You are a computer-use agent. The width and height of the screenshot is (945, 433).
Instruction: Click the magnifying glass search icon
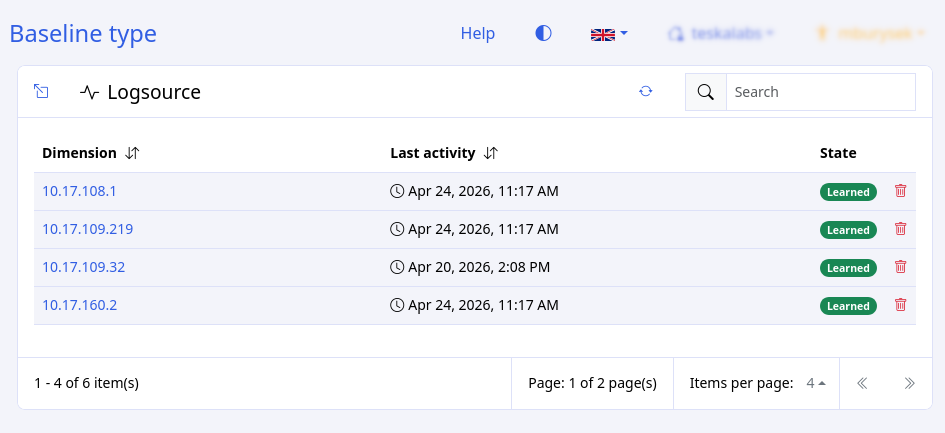tap(705, 92)
